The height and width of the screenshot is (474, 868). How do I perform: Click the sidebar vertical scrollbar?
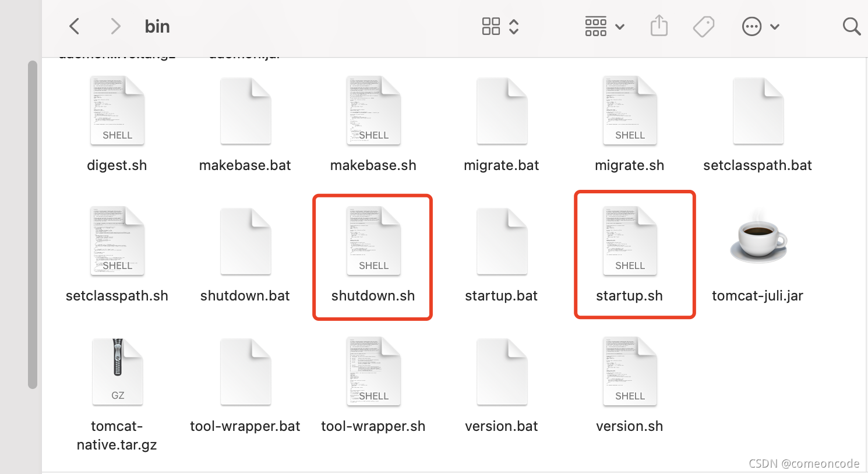pos(33,224)
